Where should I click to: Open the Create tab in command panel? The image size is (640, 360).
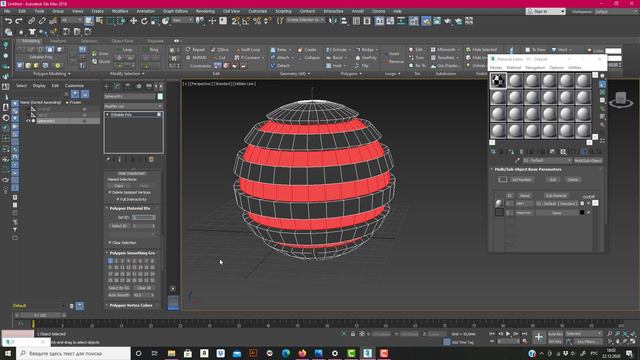(x=107, y=86)
